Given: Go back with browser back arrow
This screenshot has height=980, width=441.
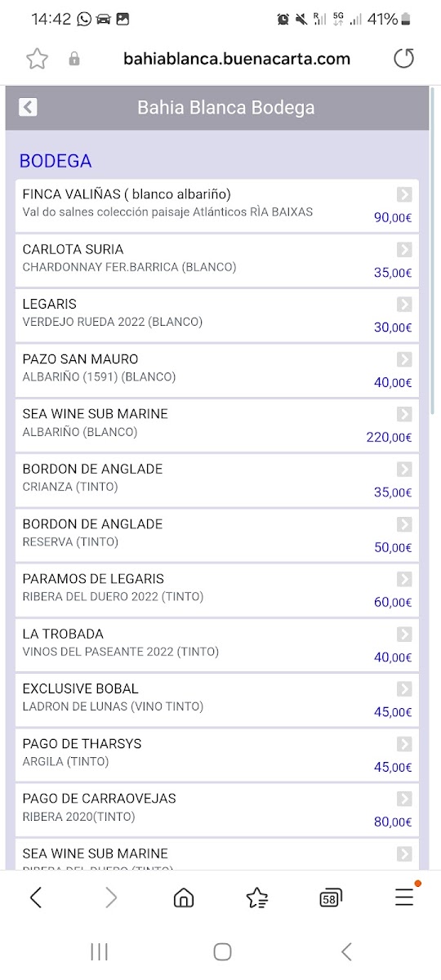Looking at the screenshot, I should coord(36,898).
